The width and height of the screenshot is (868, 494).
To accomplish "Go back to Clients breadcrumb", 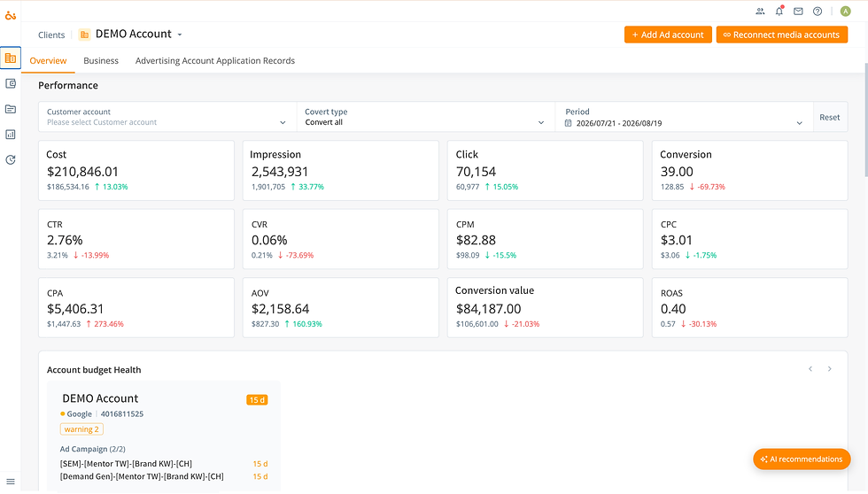I will point(51,35).
